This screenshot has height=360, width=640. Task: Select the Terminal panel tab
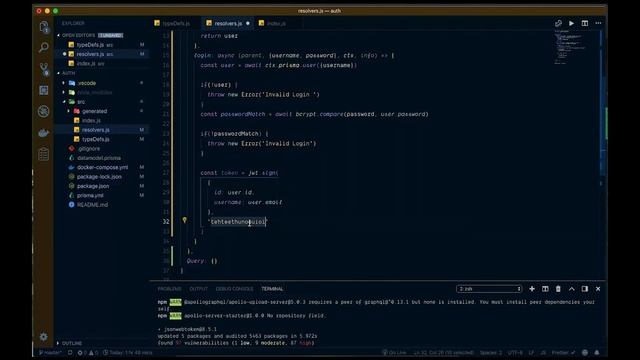(x=272, y=289)
